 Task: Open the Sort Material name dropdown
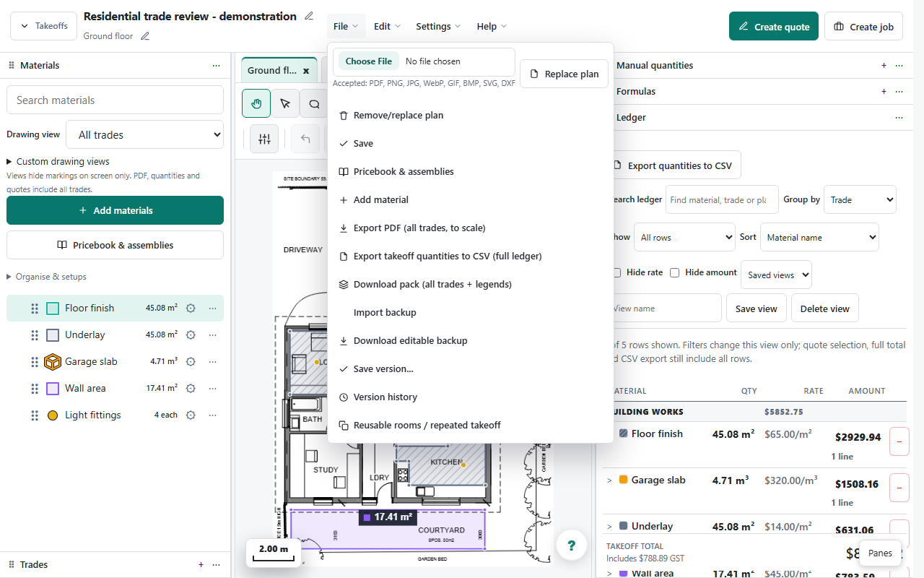pyautogui.click(x=819, y=237)
